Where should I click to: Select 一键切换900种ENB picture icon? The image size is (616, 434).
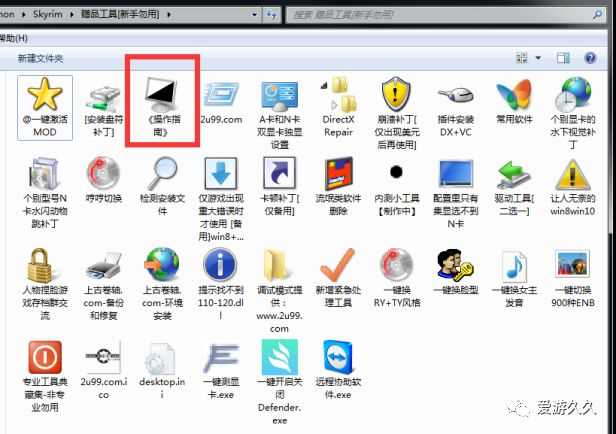click(573, 264)
